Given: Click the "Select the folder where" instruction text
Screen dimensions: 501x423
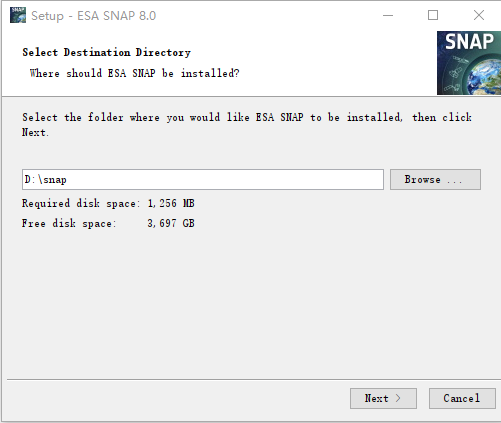Looking at the screenshot, I should click(91, 117).
